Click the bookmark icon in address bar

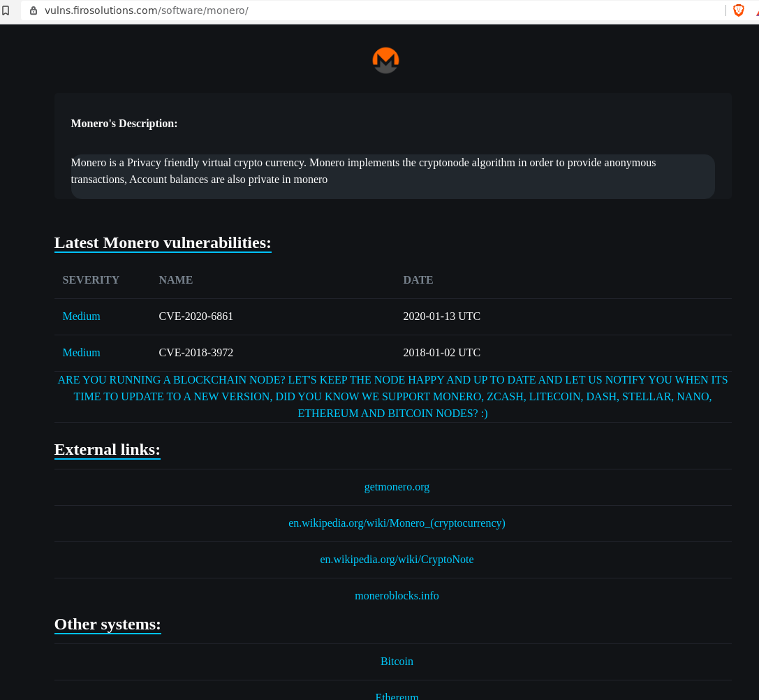pyautogui.click(x=6, y=10)
